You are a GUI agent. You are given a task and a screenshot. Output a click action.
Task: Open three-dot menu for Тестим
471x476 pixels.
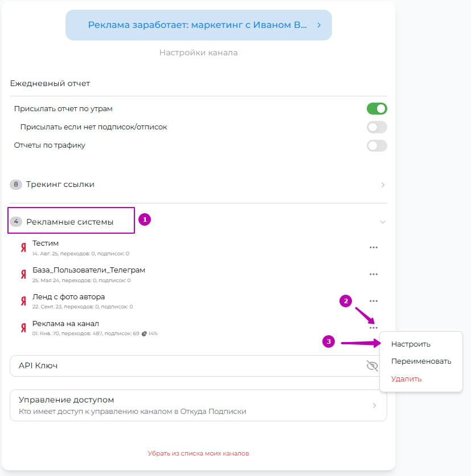click(x=374, y=247)
